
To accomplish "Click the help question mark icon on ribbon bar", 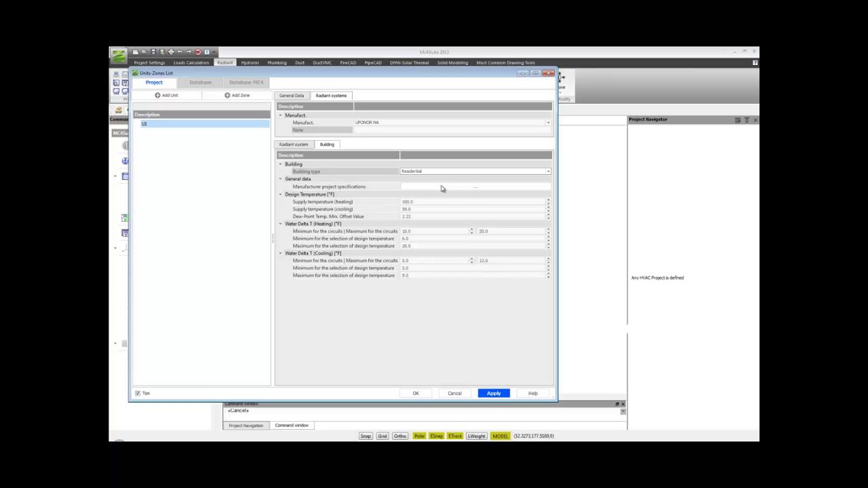I will click(x=755, y=62).
